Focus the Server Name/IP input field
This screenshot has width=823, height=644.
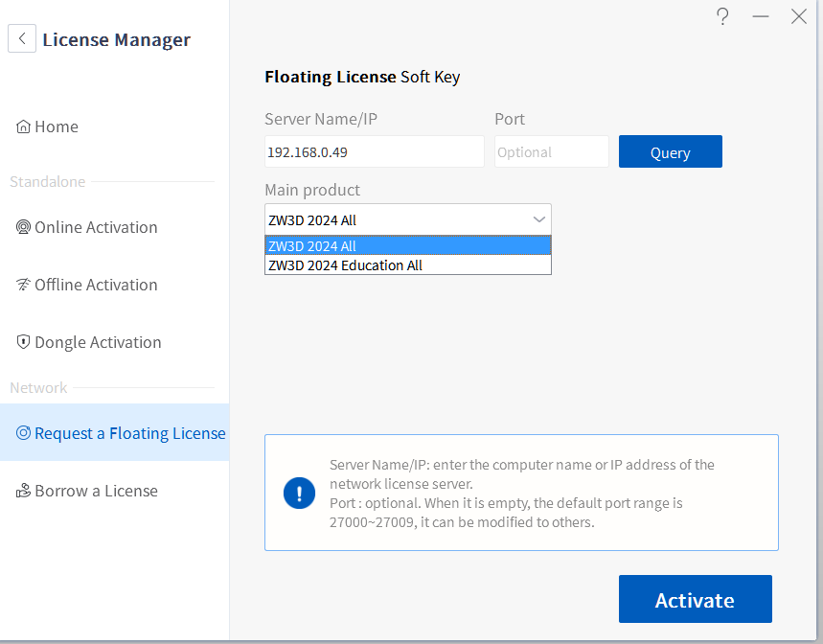[375, 151]
